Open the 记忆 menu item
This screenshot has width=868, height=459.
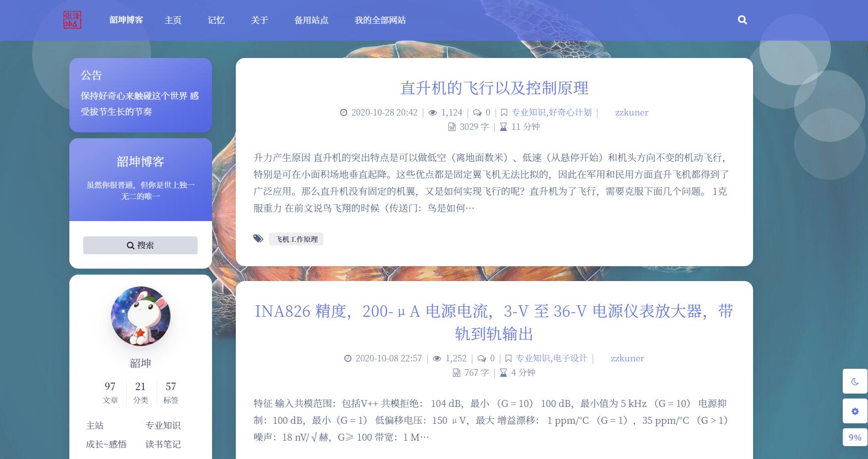(x=216, y=20)
